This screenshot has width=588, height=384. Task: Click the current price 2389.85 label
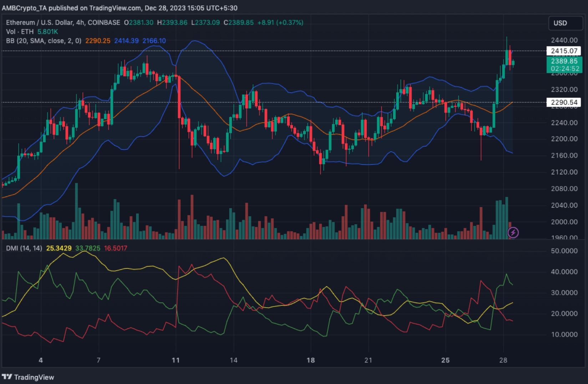(x=564, y=61)
